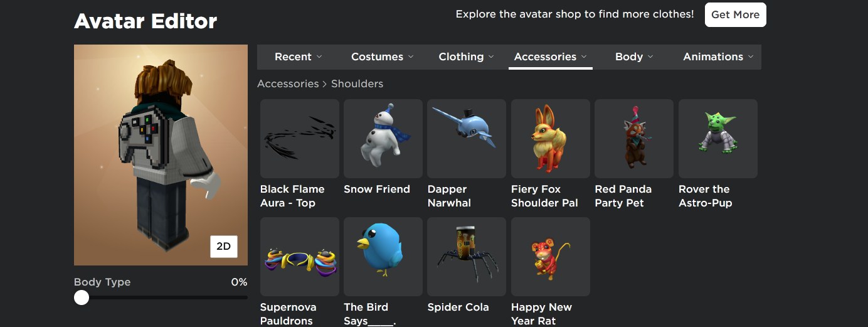Select the Red Panda Party Pet
868x327 pixels.
[634, 139]
